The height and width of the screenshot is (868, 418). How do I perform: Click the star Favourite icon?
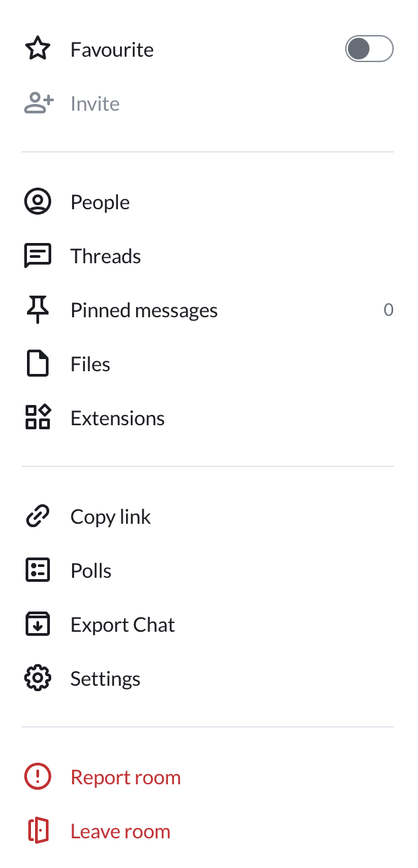pos(38,49)
